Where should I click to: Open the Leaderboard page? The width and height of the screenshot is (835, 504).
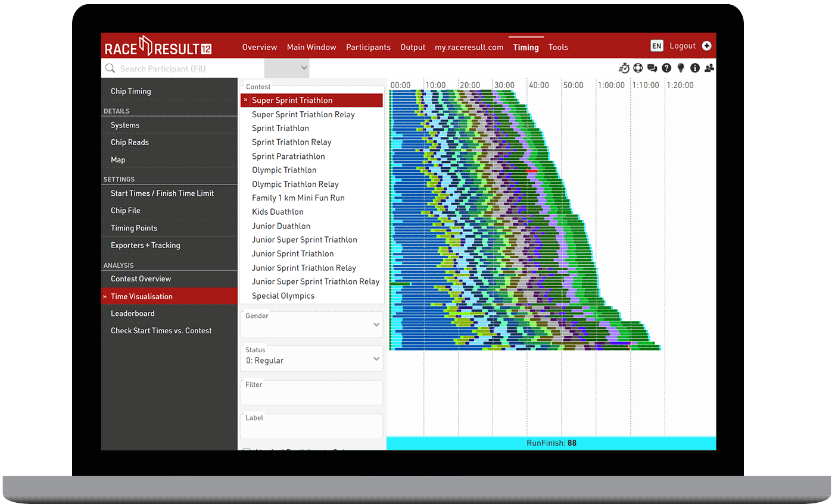point(169,314)
